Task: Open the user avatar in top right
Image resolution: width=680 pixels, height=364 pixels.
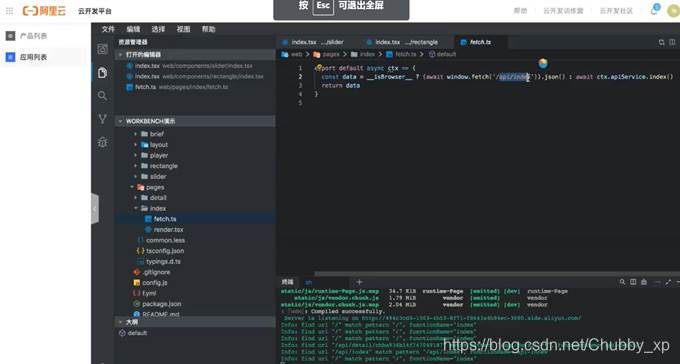Action: 673,10
